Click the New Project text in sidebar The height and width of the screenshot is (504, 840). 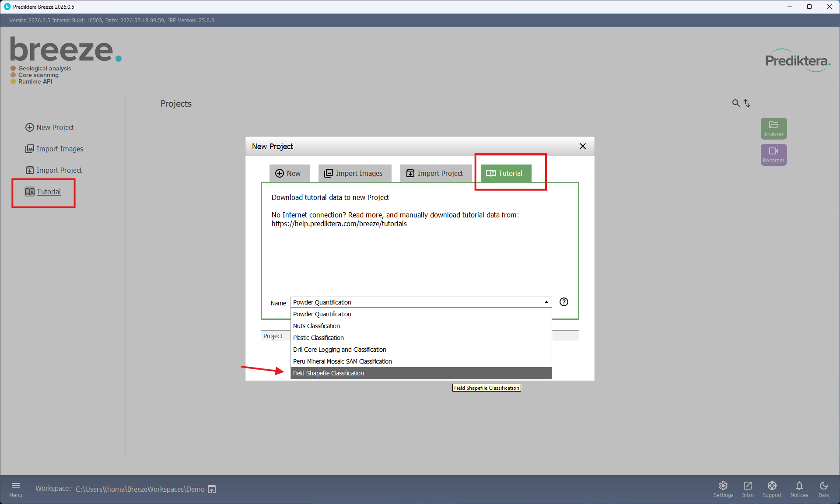click(55, 127)
